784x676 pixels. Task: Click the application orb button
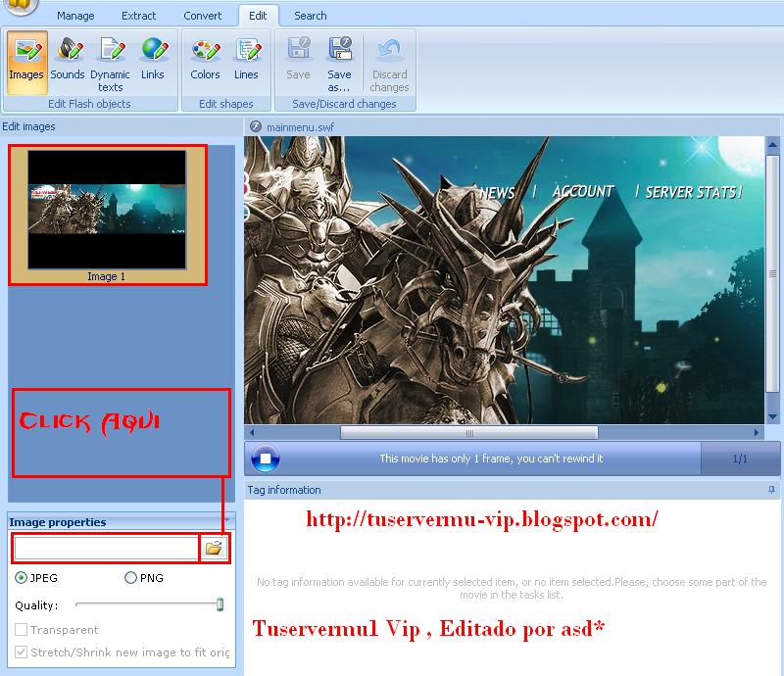click(x=20, y=6)
